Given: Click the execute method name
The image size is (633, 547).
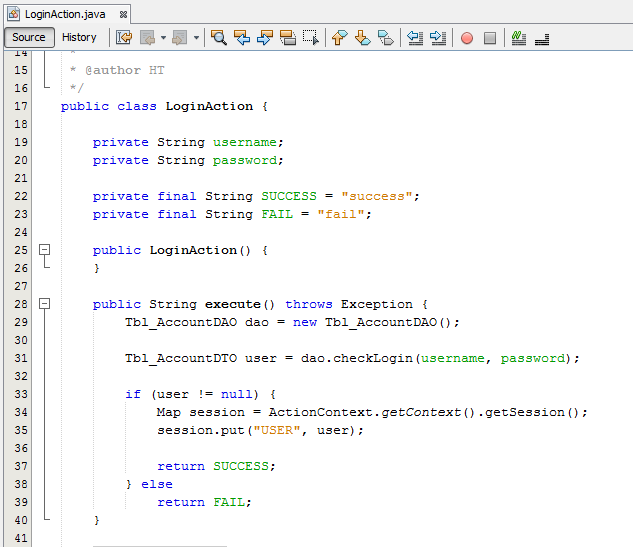Looking at the screenshot, I should [233, 304].
